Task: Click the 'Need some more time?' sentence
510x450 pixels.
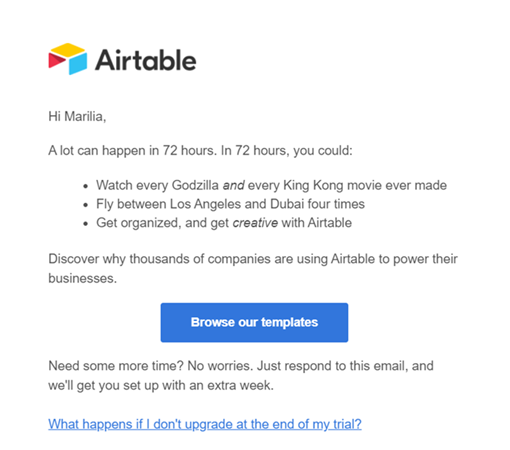Action: pos(115,366)
